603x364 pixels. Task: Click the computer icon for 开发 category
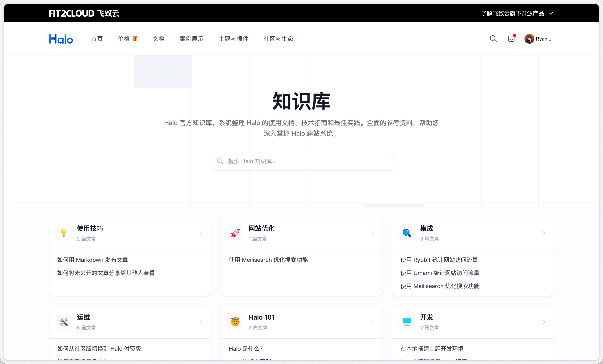(x=407, y=322)
